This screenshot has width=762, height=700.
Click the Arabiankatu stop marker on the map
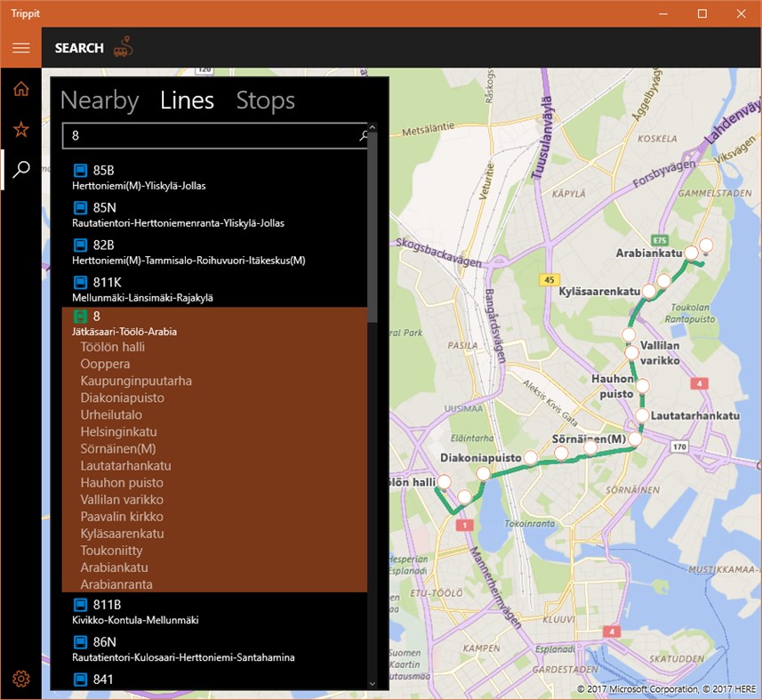pos(690,252)
